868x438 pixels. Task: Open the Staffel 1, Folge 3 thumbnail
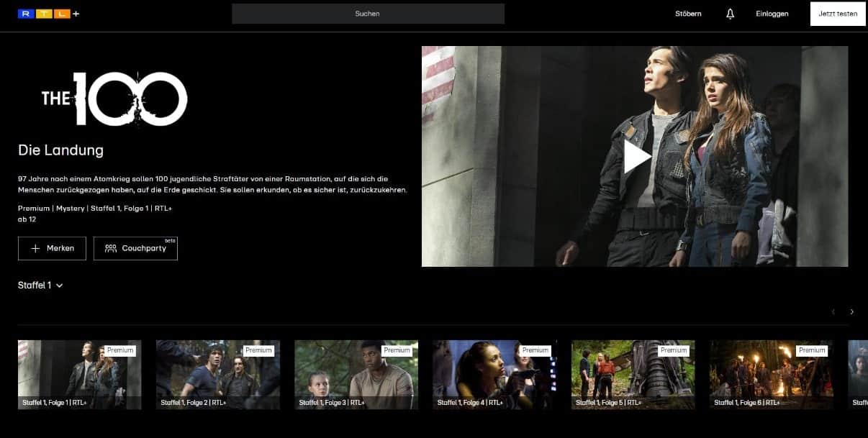tap(356, 375)
